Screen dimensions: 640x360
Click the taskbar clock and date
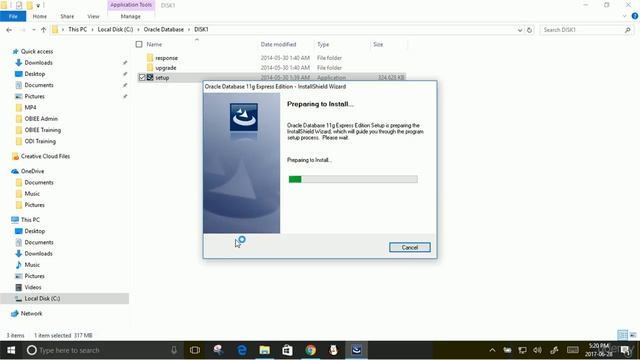[598, 350]
